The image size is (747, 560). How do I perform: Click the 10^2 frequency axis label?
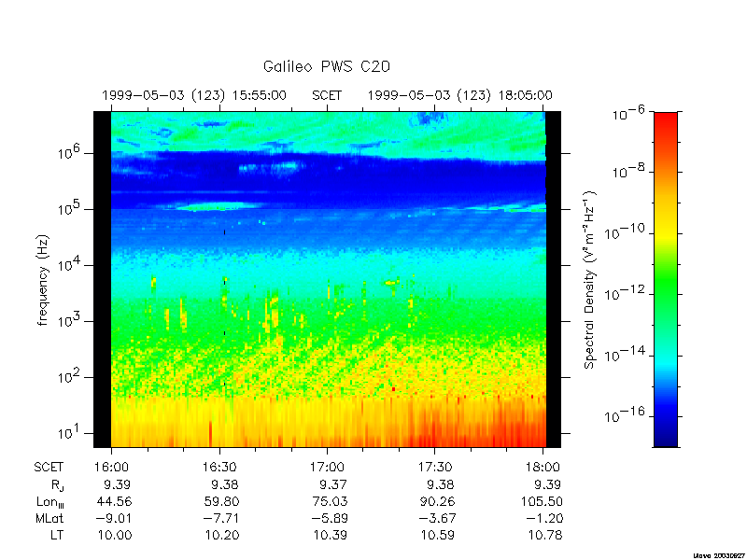tap(71, 376)
